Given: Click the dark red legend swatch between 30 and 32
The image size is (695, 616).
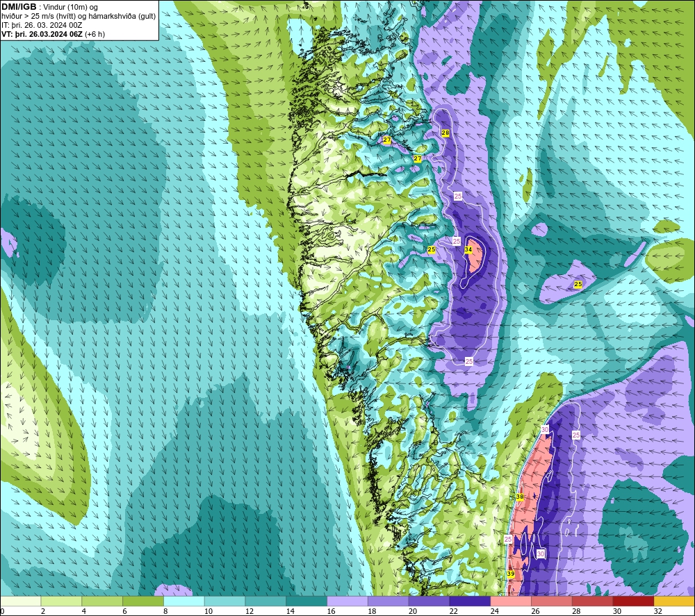Looking at the screenshot, I should [x=634, y=601].
